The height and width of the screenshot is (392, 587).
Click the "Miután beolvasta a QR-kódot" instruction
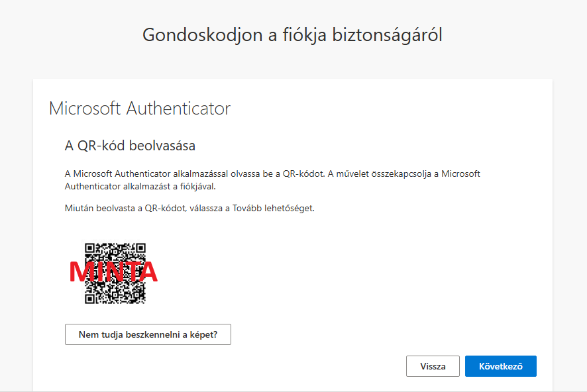pyautogui.click(x=189, y=208)
